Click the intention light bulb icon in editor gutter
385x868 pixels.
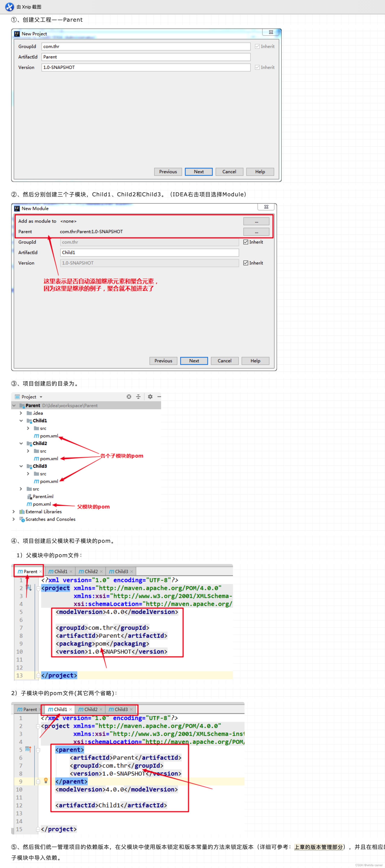46,780
